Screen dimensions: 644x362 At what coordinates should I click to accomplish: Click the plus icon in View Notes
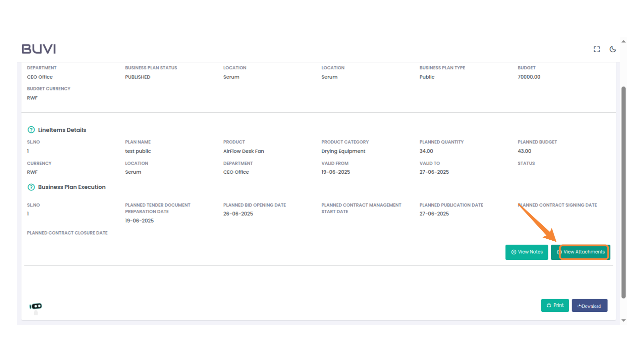click(x=514, y=252)
